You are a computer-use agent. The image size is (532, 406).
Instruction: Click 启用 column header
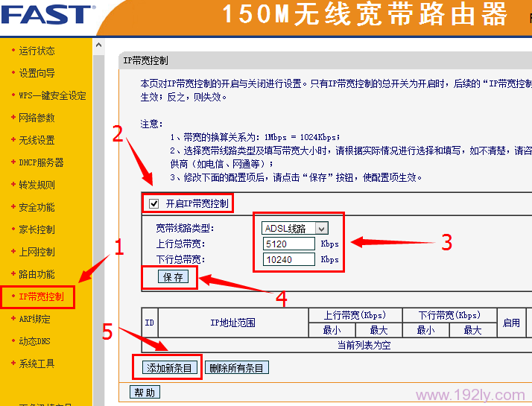(x=511, y=323)
